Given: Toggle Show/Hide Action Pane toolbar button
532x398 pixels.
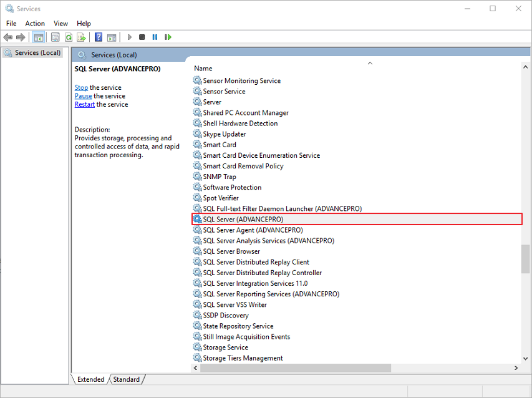Looking at the screenshot, I should [x=112, y=37].
